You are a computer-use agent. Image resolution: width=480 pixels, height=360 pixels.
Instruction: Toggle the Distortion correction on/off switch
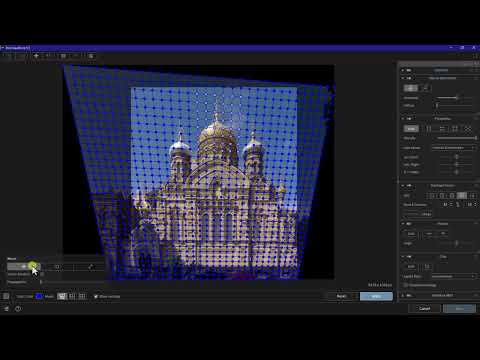pyautogui.click(x=409, y=78)
